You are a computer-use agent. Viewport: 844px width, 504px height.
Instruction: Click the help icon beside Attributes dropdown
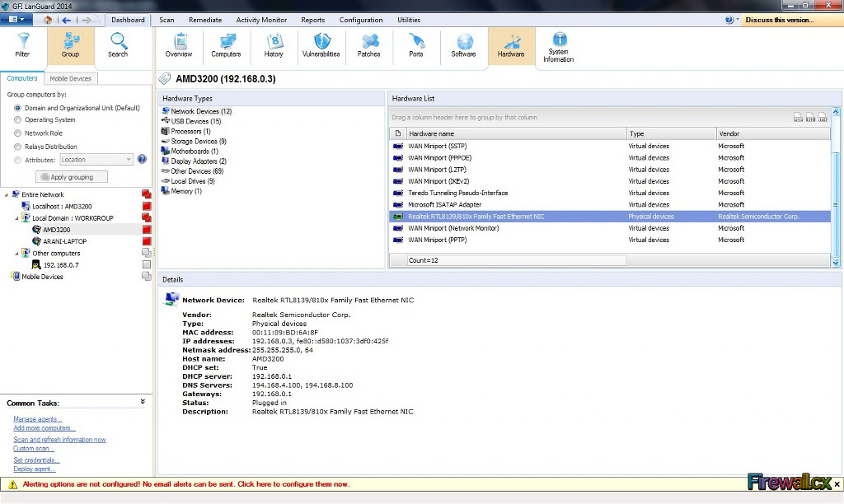coord(142,159)
